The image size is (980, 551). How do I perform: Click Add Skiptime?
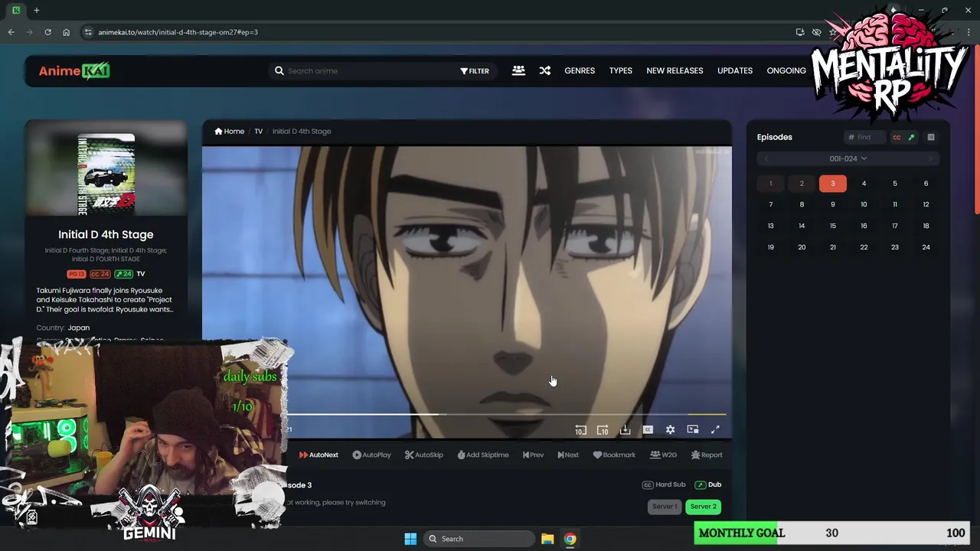point(483,455)
